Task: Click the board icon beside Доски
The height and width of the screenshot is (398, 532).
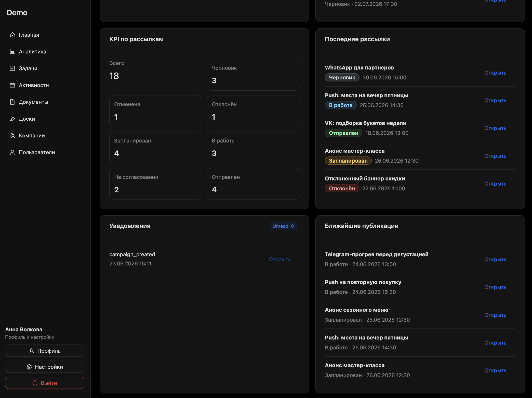Action: [12, 119]
